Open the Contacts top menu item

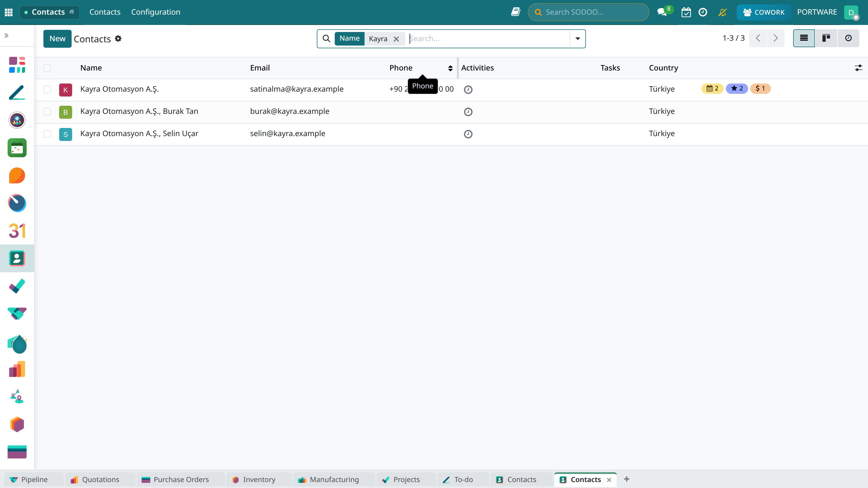[105, 12]
